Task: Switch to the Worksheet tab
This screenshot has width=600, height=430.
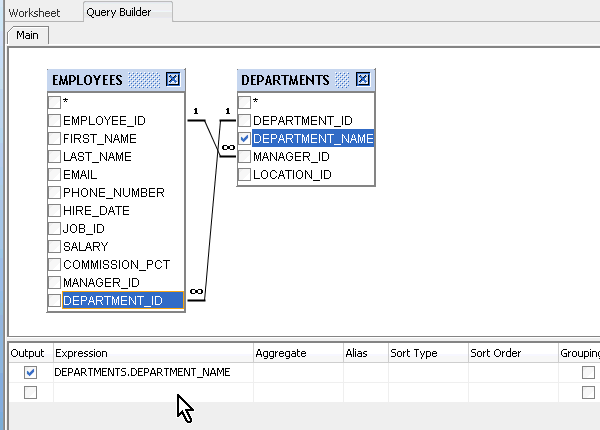Action: click(35, 13)
